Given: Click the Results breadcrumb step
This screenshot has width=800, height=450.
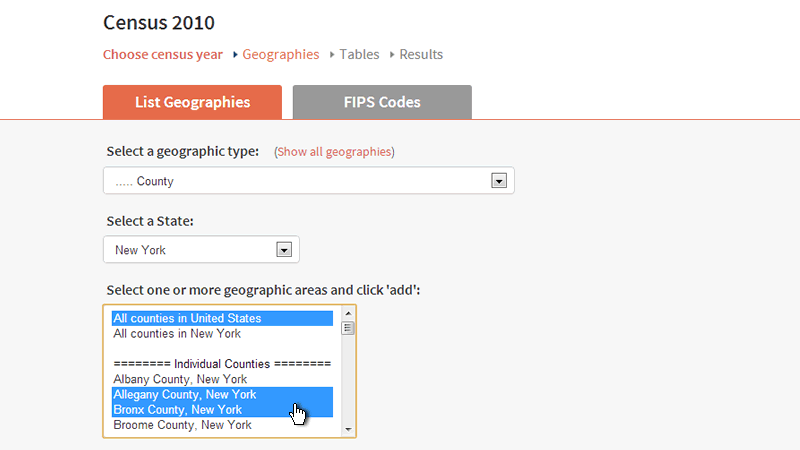Looking at the screenshot, I should pos(421,54).
